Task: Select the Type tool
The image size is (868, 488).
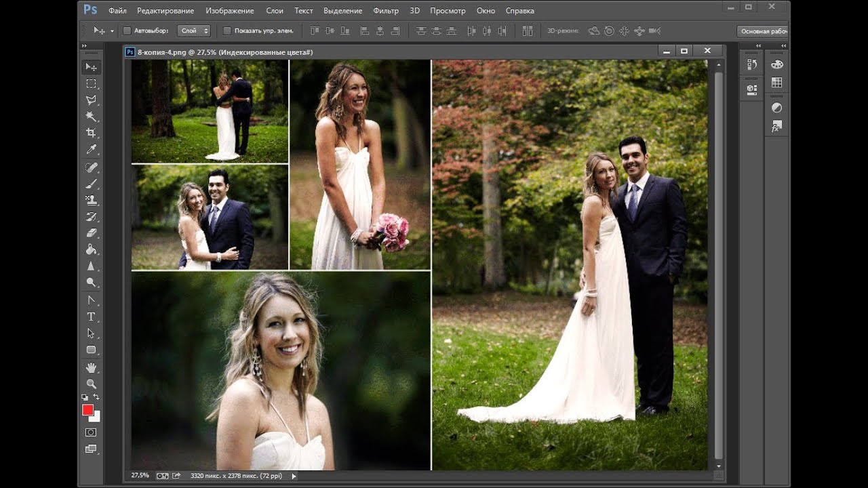Action: coord(91,317)
